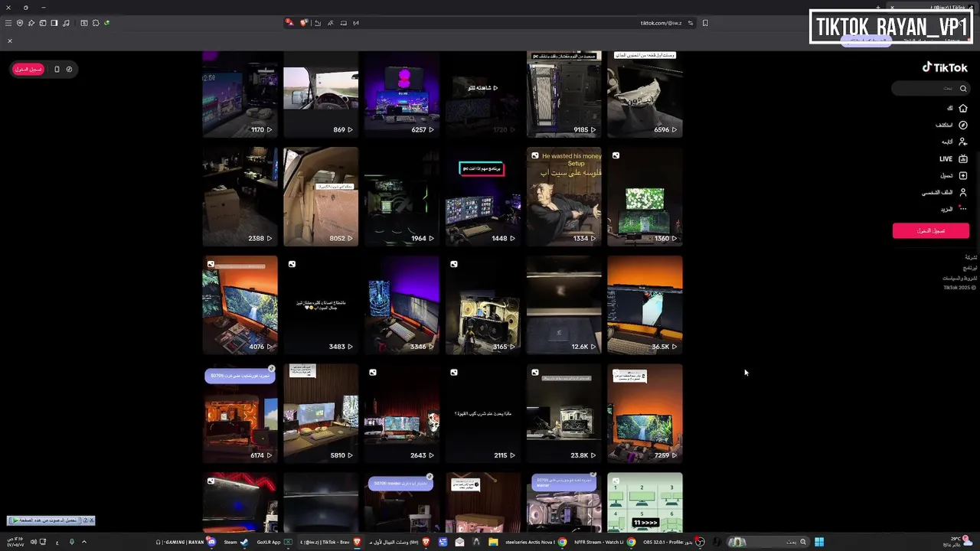The width and height of the screenshot is (980, 551).
Task: Click the search magnifier icon in TikTok sidebar
Action: click(963, 89)
